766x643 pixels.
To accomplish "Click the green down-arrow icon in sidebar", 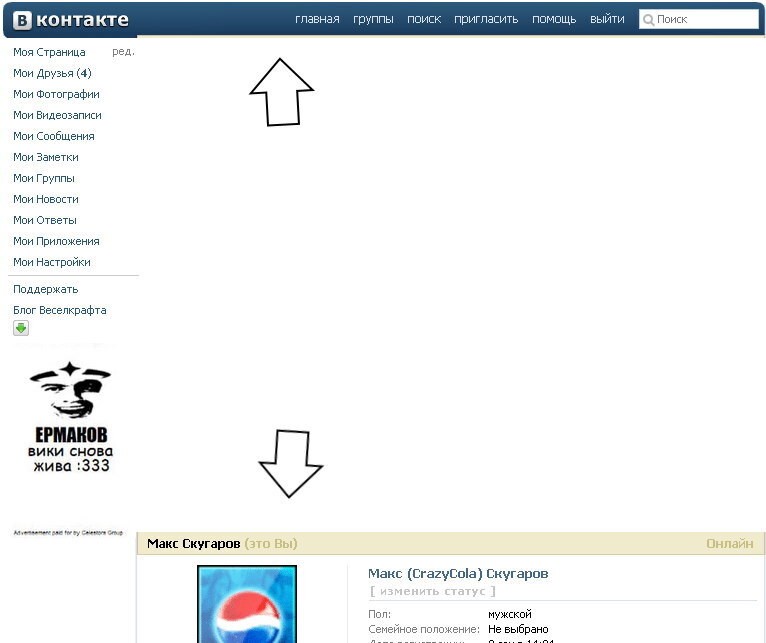I will [x=21, y=328].
